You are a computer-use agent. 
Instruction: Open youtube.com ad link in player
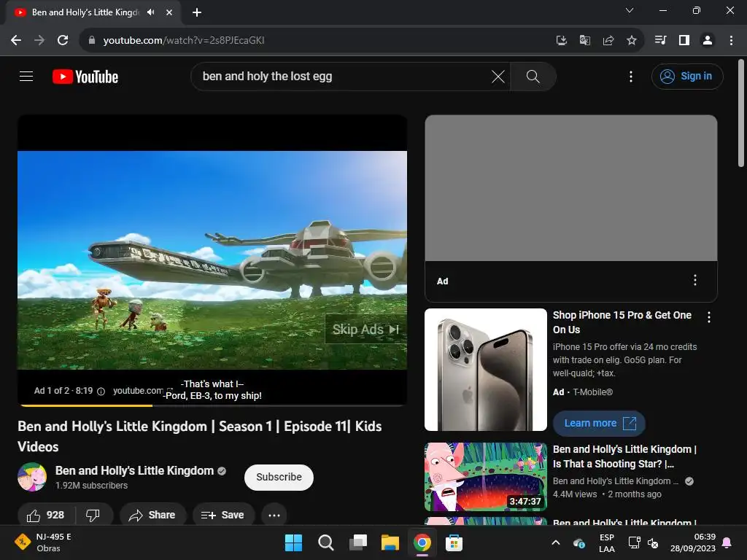coord(142,391)
